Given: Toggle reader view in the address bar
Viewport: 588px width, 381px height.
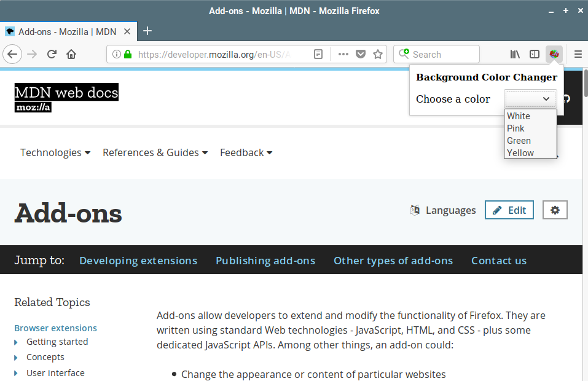Looking at the screenshot, I should [318, 54].
